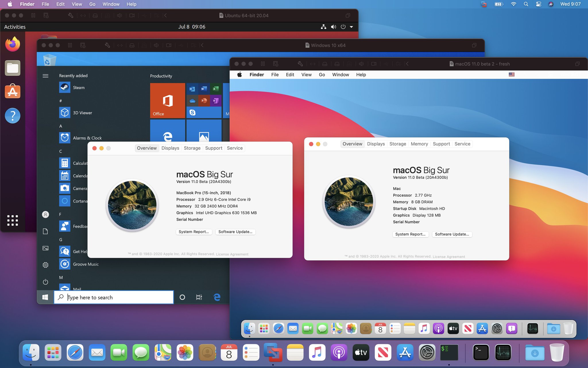588x368 pixels.
Task: Click System Report in host About window
Action: click(x=194, y=232)
